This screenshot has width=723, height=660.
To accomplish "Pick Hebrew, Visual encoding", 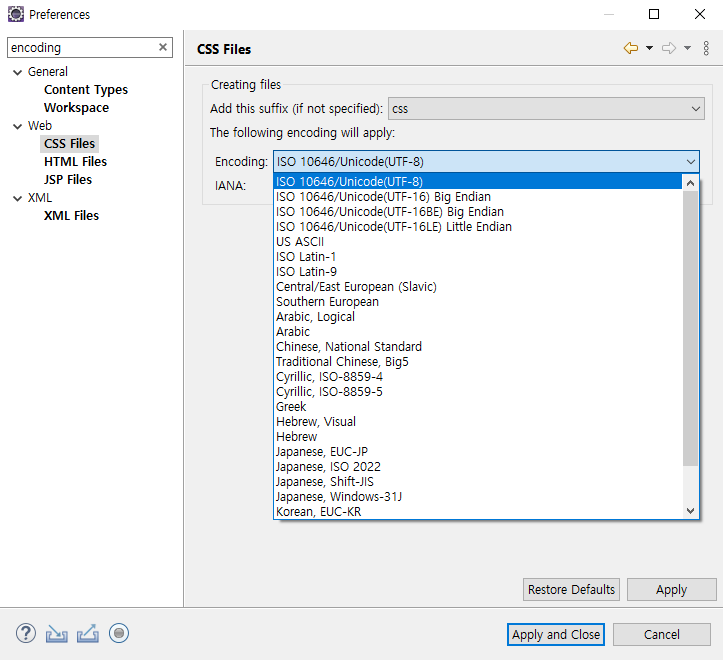I will (478, 422).
